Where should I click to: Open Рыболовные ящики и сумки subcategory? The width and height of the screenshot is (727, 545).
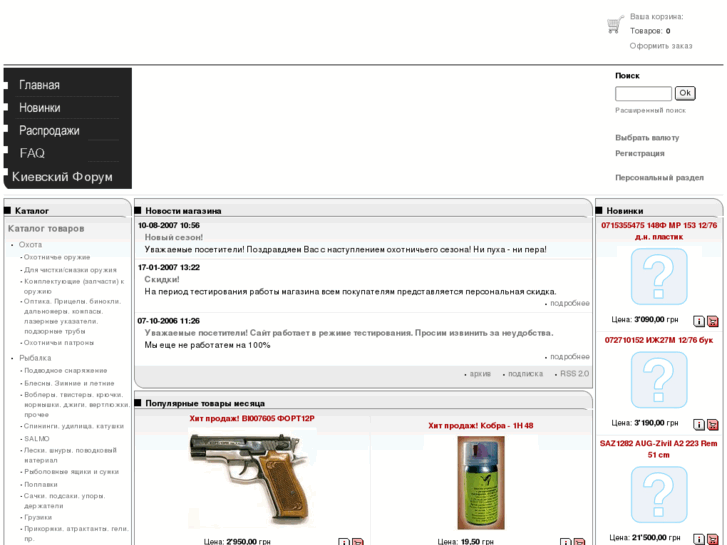pyautogui.click(x=71, y=472)
